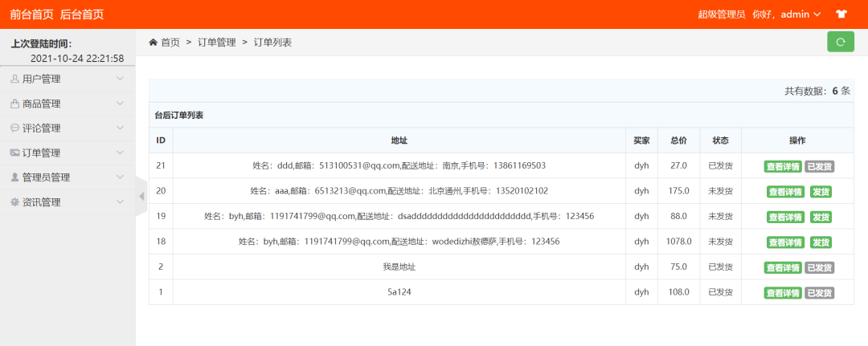Go to 后台首页 in top bar

[81, 15]
